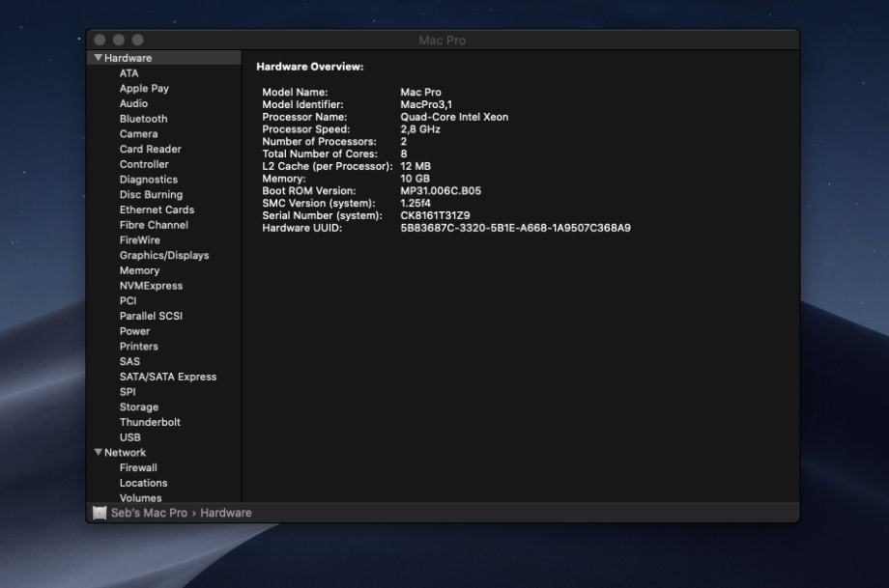889x588 pixels.
Task: Open the PCI section
Action: pyautogui.click(x=128, y=301)
